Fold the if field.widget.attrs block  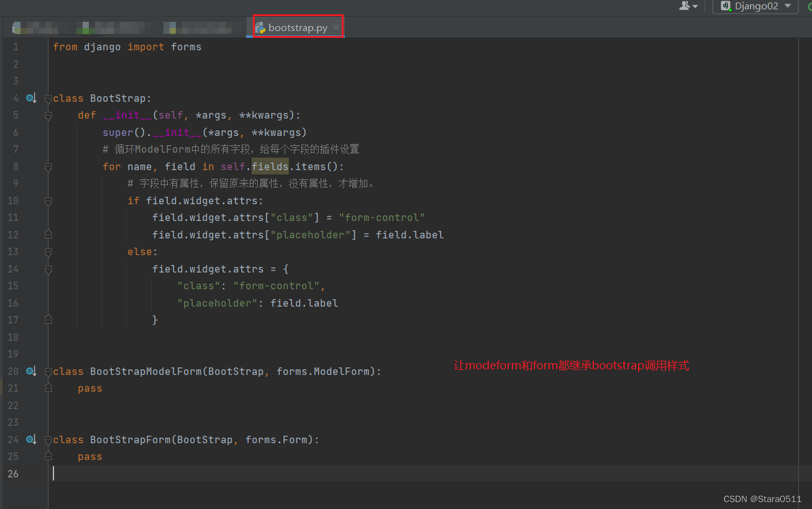coord(48,201)
